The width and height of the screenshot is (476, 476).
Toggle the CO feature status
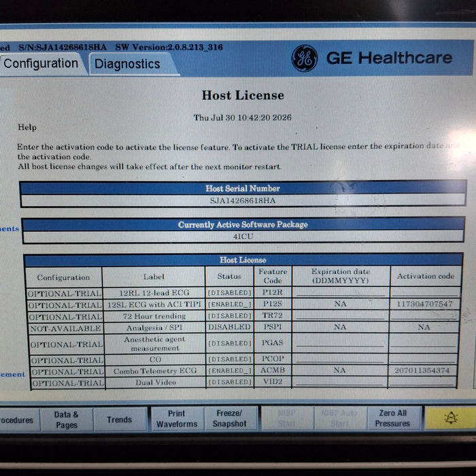230,359
